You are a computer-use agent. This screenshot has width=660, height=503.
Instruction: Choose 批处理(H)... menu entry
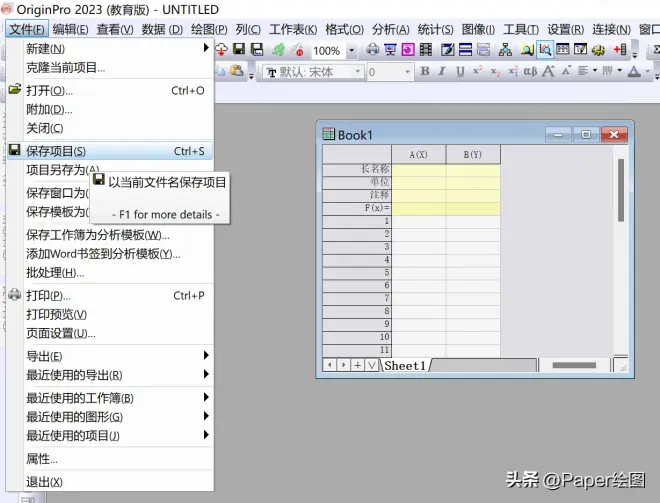(110, 272)
